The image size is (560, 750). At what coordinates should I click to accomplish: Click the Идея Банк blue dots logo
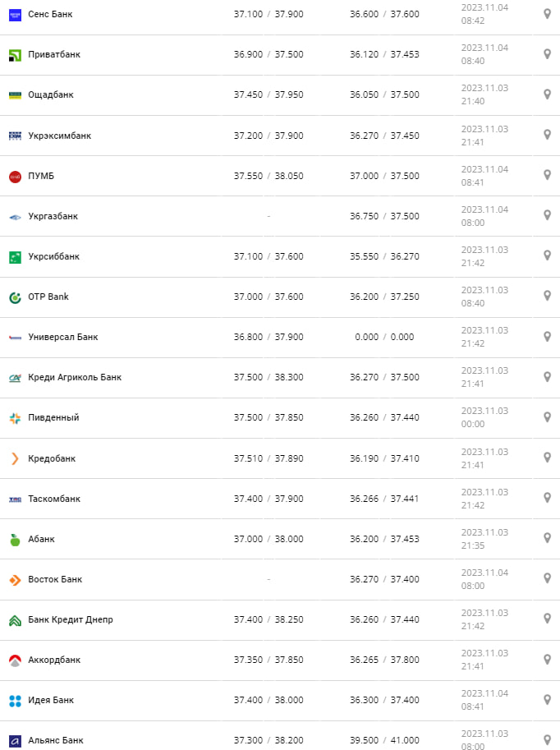point(15,700)
